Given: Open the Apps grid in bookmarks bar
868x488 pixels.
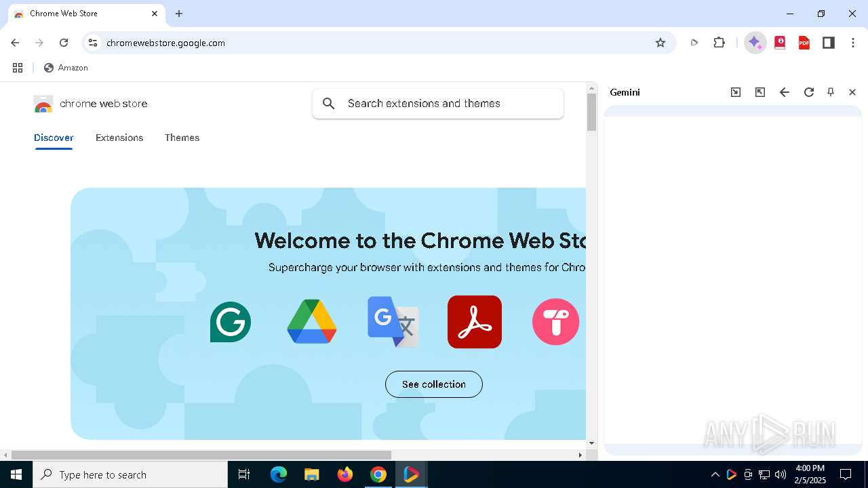Looking at the screenshot, I should click(x=18, y=68).
